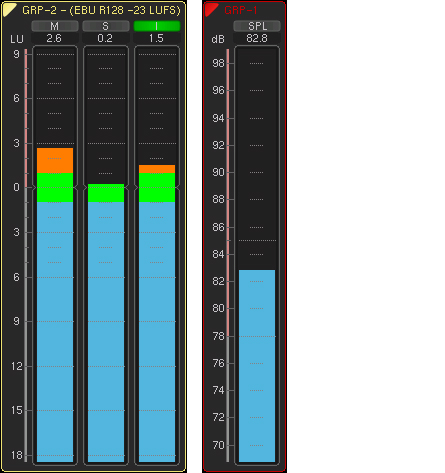Select the GRP-1 group title
445x473 pixels.
pos(241,10)
